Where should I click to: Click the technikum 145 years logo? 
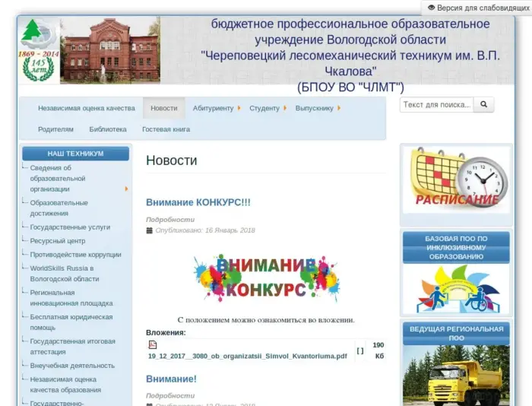tap(39, 50)
